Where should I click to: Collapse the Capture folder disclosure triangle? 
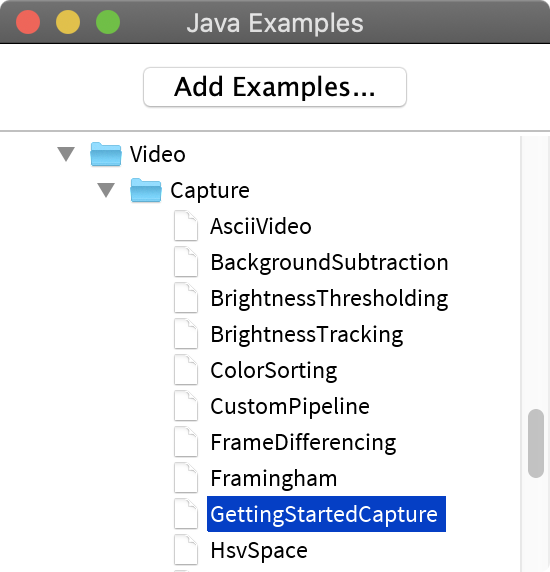106,190
